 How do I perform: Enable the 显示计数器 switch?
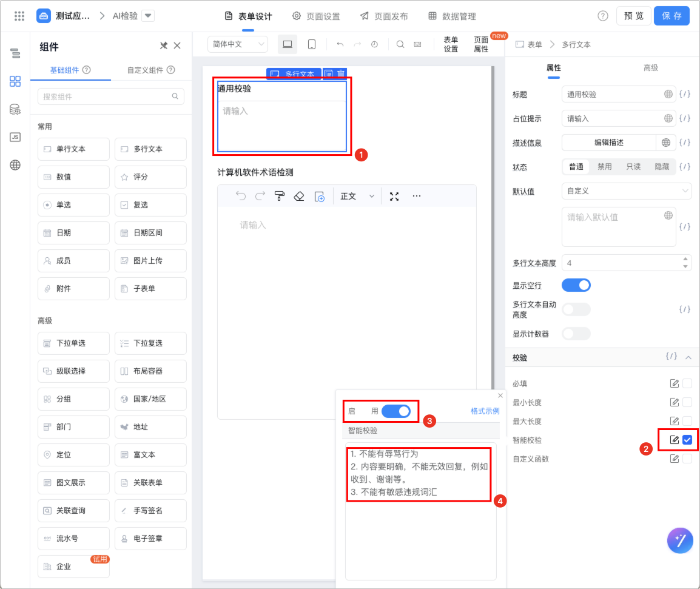click(576, 334)
